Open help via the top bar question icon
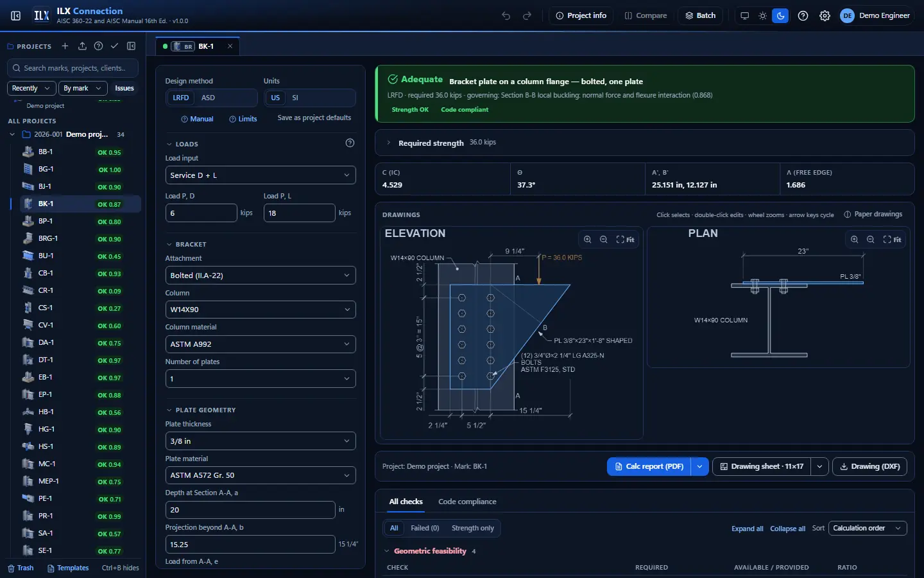Screen dimensions: 924x578 [x=803, y=15]
